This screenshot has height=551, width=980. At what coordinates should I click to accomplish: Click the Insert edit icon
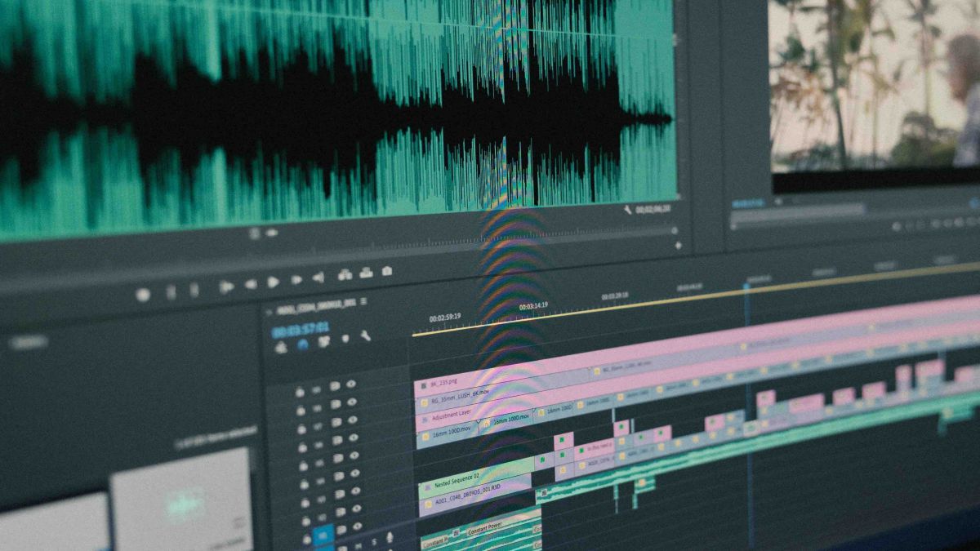click(x=345, y=275)
